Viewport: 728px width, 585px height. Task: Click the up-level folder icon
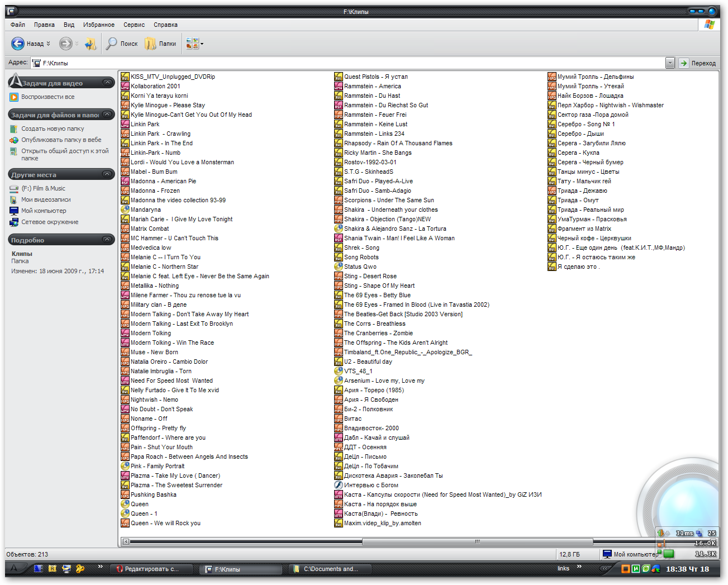(90, 43)
